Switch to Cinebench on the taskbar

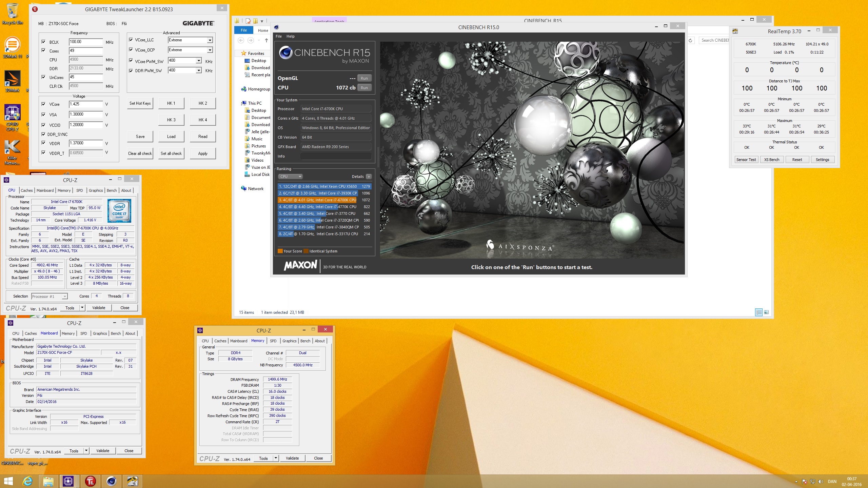pos(111,481)
